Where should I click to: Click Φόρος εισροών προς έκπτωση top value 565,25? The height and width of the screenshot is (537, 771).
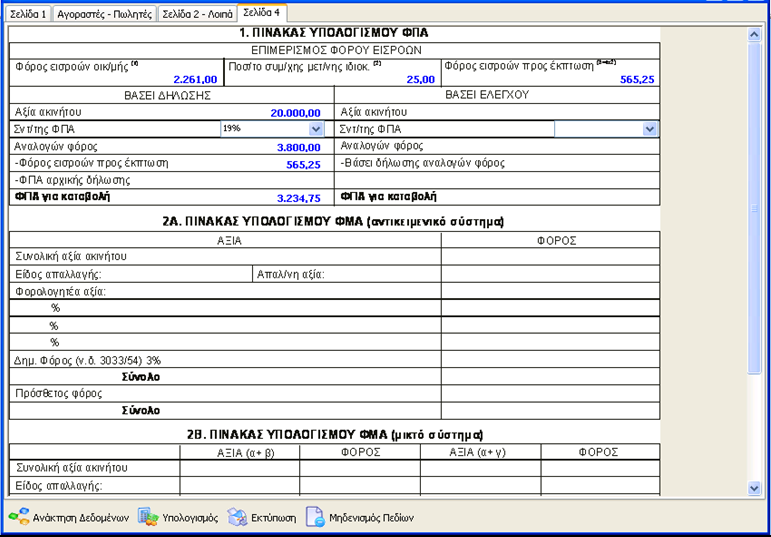coord(637,79)
